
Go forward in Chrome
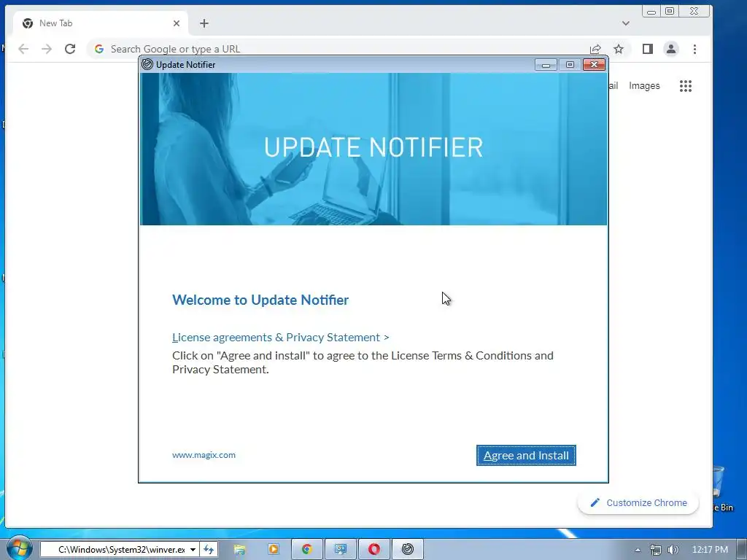(47, 49)
